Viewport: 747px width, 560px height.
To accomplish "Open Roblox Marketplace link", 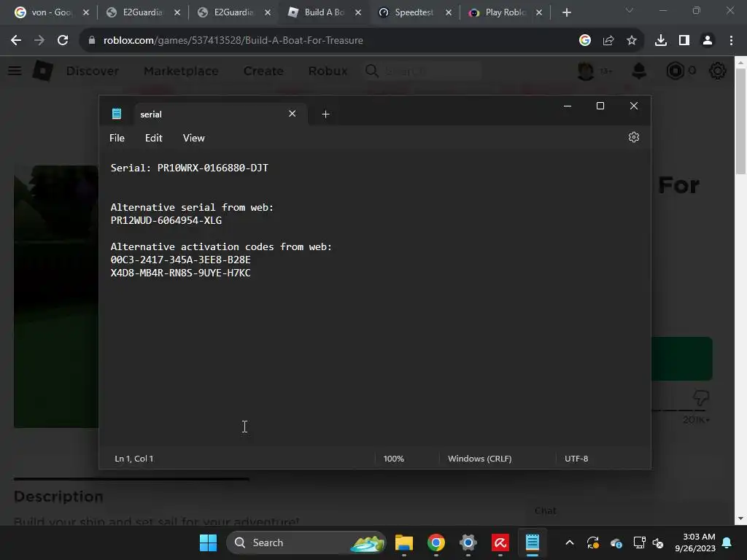I will coord(181,71).
